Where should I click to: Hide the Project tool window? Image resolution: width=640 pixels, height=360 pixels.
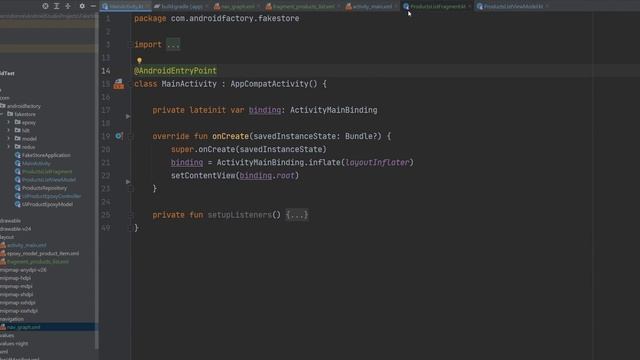[93, 6]
